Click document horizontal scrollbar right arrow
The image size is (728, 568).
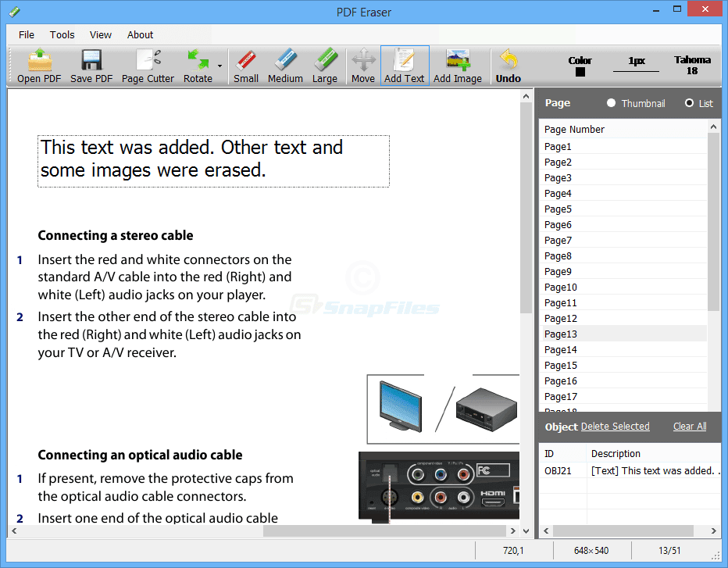pyautogui.click(x=513, y=530)
